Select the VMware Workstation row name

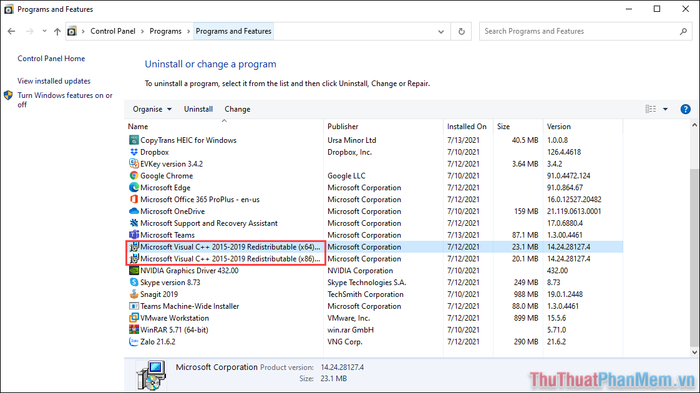175,318
